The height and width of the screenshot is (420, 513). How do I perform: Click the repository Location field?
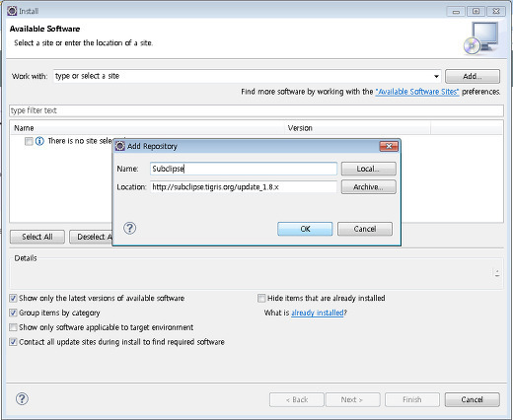tap(244, 187)
